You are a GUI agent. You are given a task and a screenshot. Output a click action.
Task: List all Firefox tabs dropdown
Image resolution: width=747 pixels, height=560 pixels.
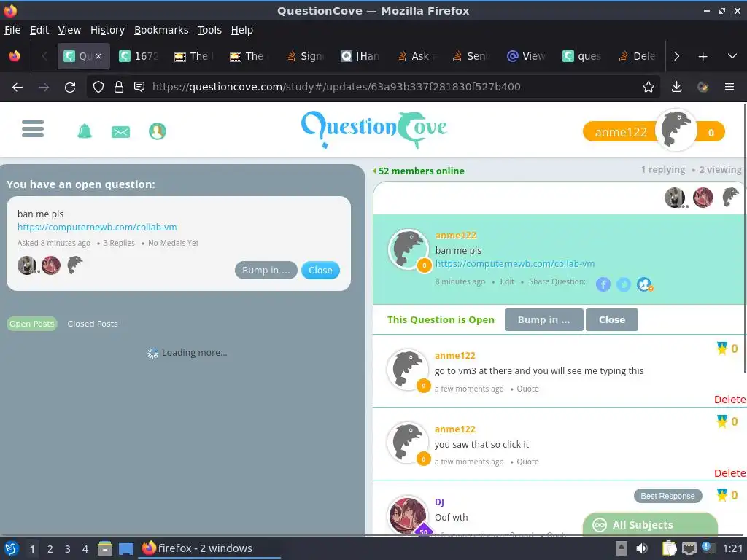click(732, 56)
